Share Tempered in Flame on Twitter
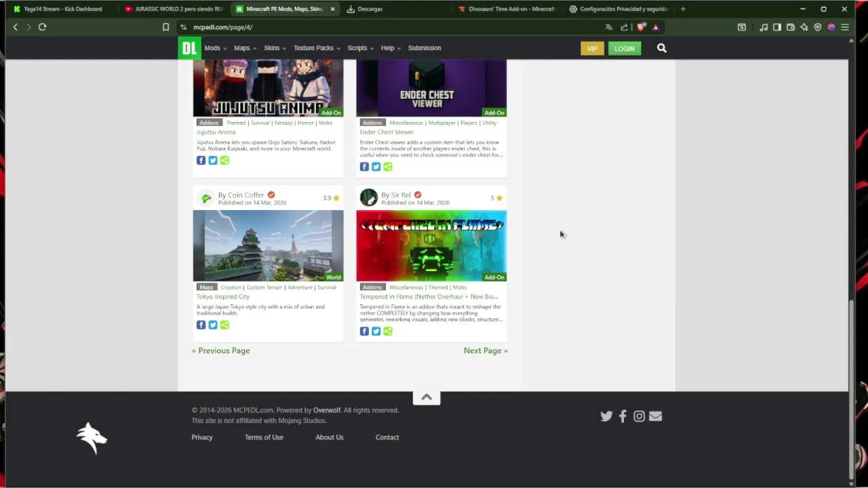 pos(376,331)
